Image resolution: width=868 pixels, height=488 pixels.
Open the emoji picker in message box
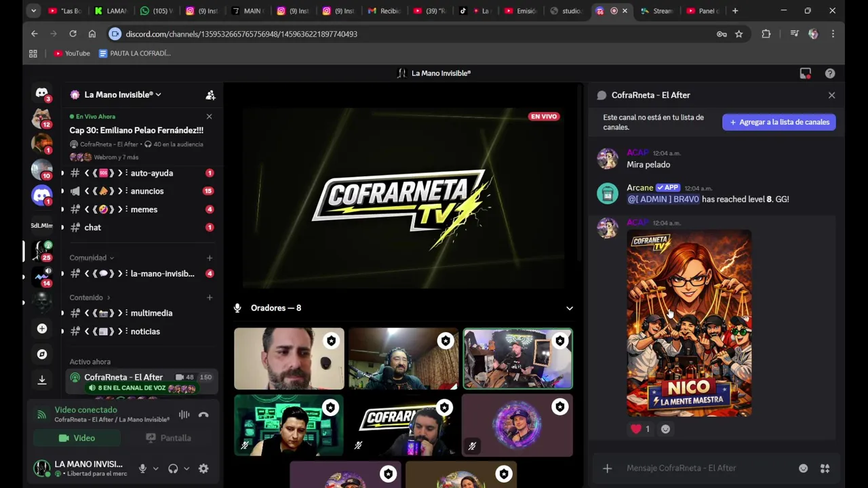point(803,468)
